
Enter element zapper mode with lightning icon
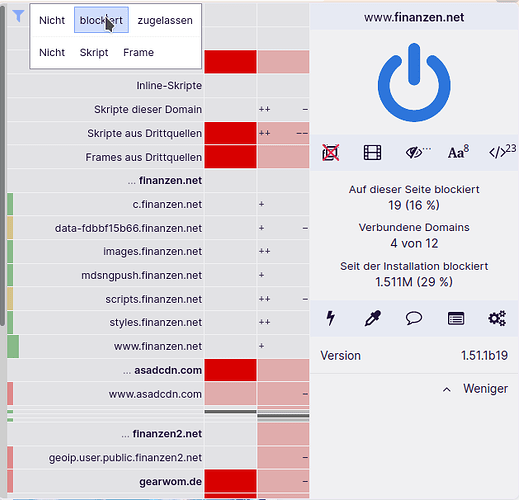pos(331,318)
